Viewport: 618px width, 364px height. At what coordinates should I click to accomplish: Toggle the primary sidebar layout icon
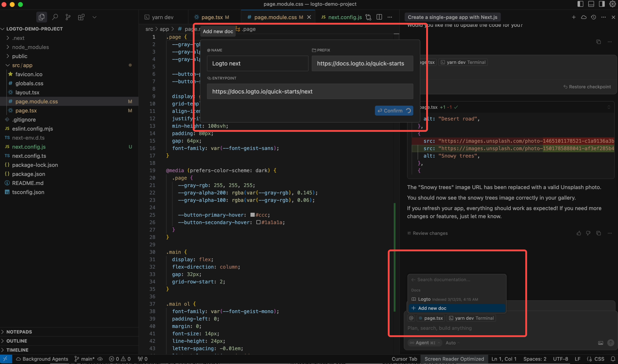pos(580,4)
